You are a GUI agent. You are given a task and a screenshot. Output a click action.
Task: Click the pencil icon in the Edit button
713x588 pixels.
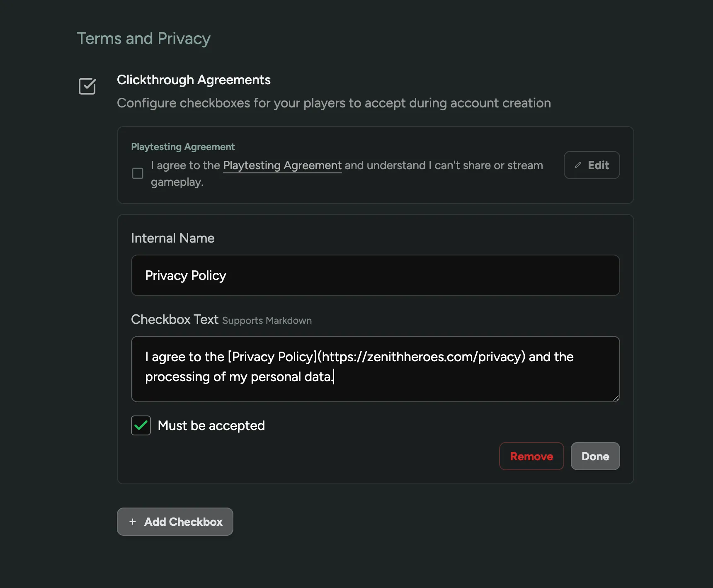(x=577, y=165)
